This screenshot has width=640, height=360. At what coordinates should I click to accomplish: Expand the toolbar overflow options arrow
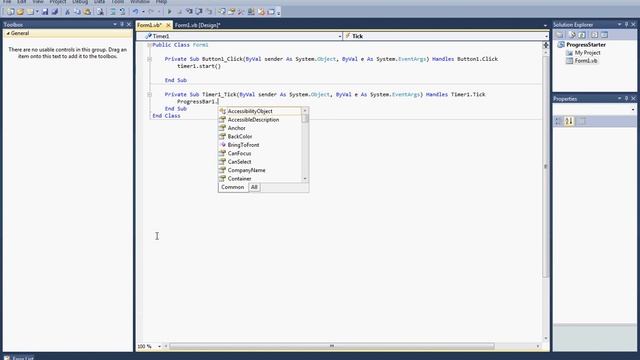(279, 13)
